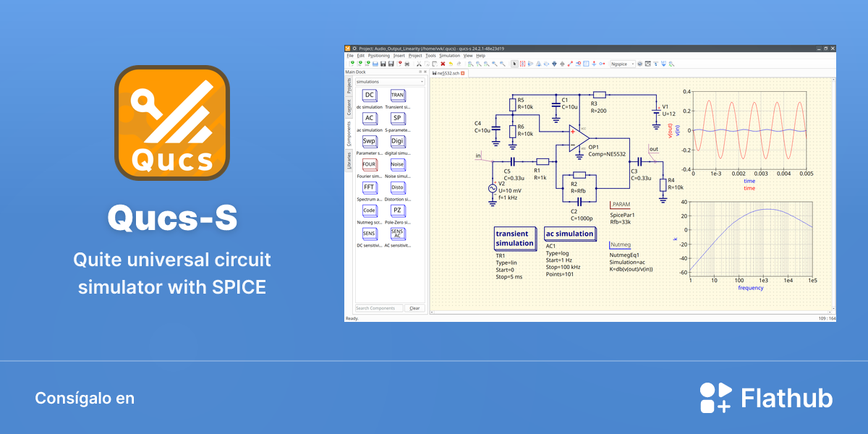868x434 pixels.
Task: Choose the ac simulation AC icon
Action: [370, 119]
